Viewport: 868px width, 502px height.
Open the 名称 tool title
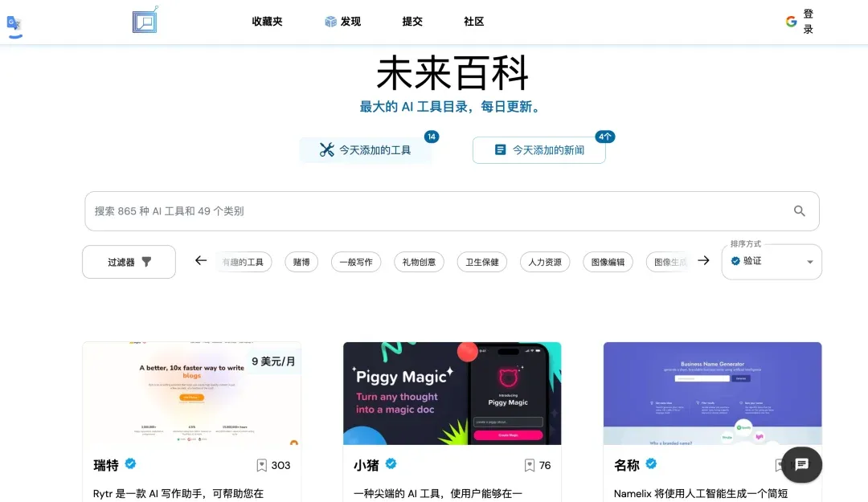(x=627, y=465)
